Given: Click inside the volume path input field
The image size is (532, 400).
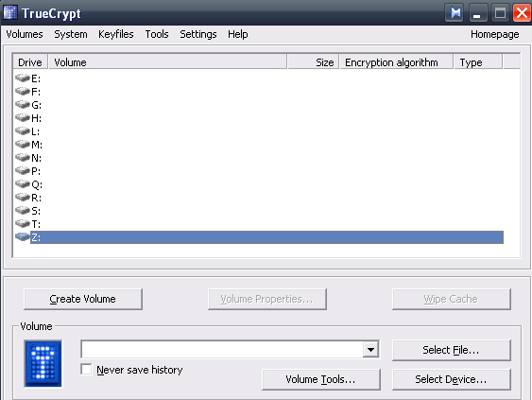Looking at the screenshot, I should (x=222, y=349).
